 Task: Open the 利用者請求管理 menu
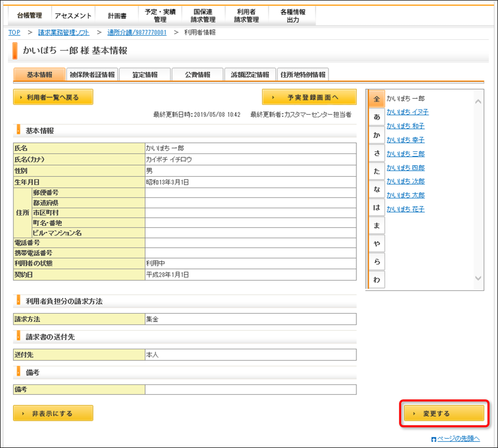tap(246, 16)
